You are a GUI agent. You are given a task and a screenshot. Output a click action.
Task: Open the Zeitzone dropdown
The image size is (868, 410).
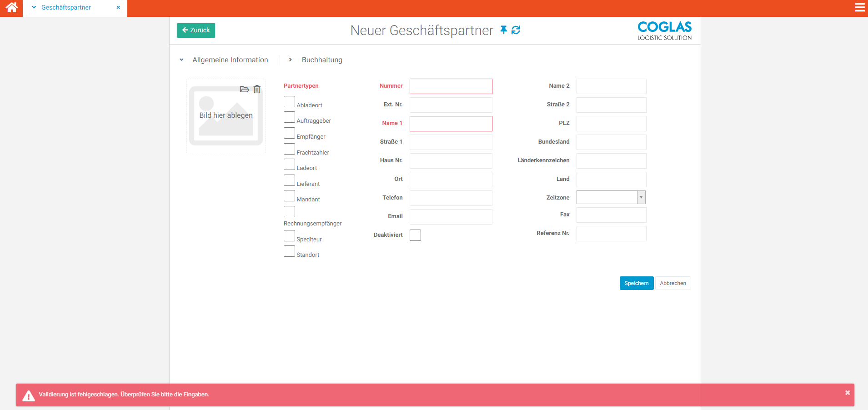click(x=641, y=197)
